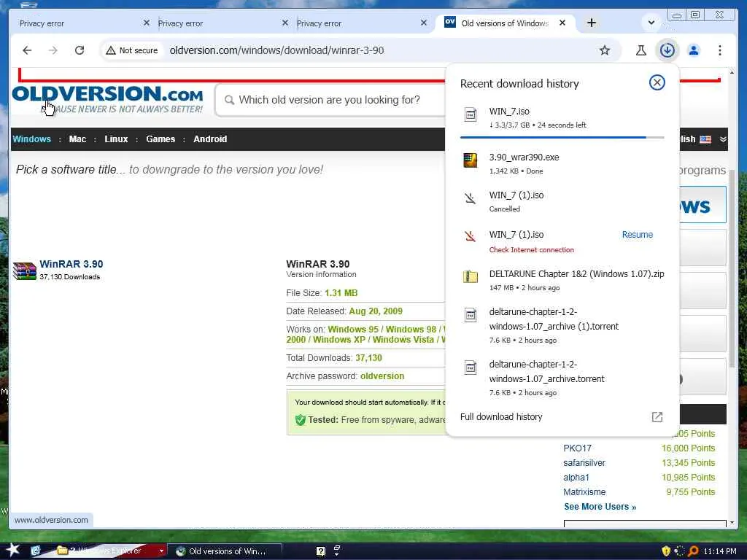Open the new tab plus button
The image size is (747, 560).
[591, 23]
